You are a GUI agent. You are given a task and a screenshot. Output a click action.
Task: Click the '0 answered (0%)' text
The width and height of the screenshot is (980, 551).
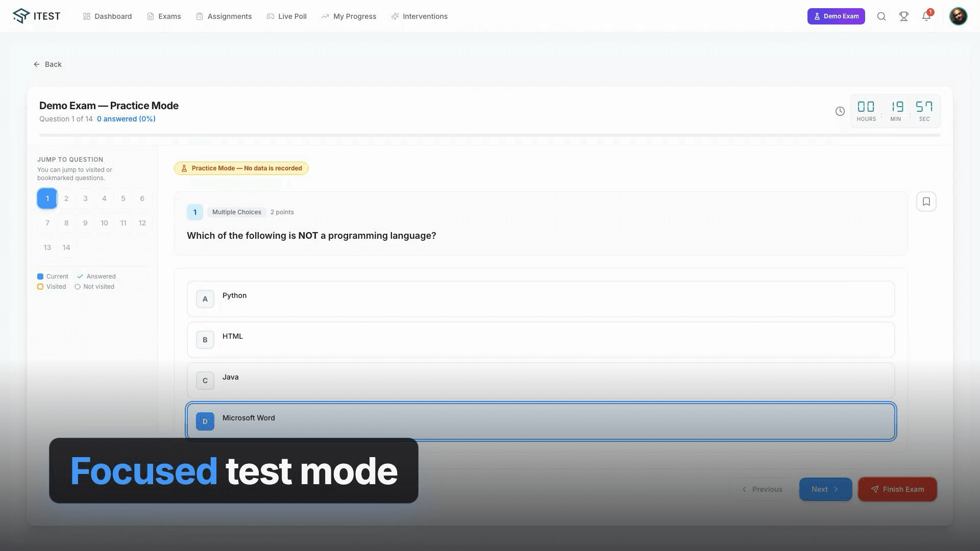(126, 119)
